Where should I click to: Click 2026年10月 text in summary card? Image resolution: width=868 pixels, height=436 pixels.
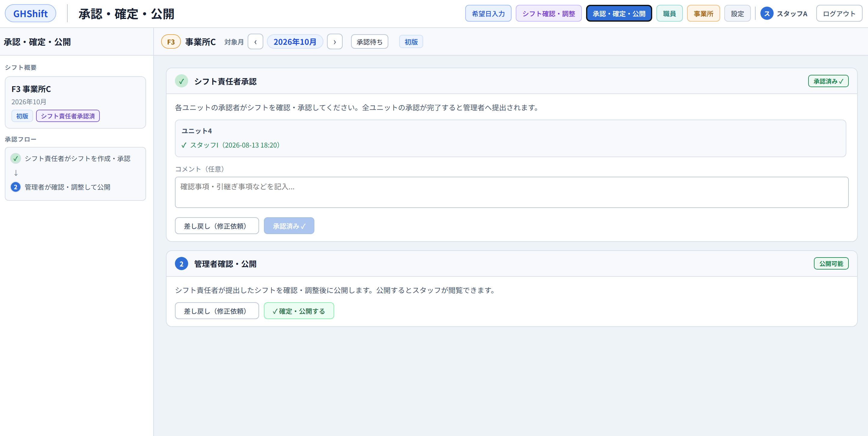(29, 102)
